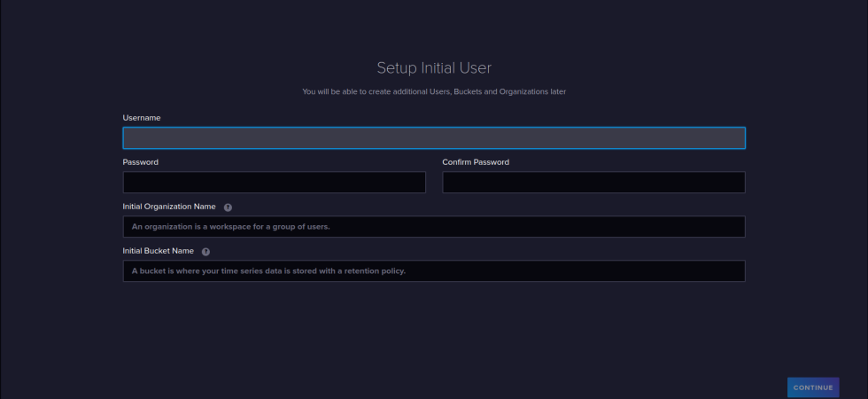The width and height of the screenshot is (868, 399).
Task: Click the 'organization is a workspace' placeholder text
Action: click(x=230, y=227)
